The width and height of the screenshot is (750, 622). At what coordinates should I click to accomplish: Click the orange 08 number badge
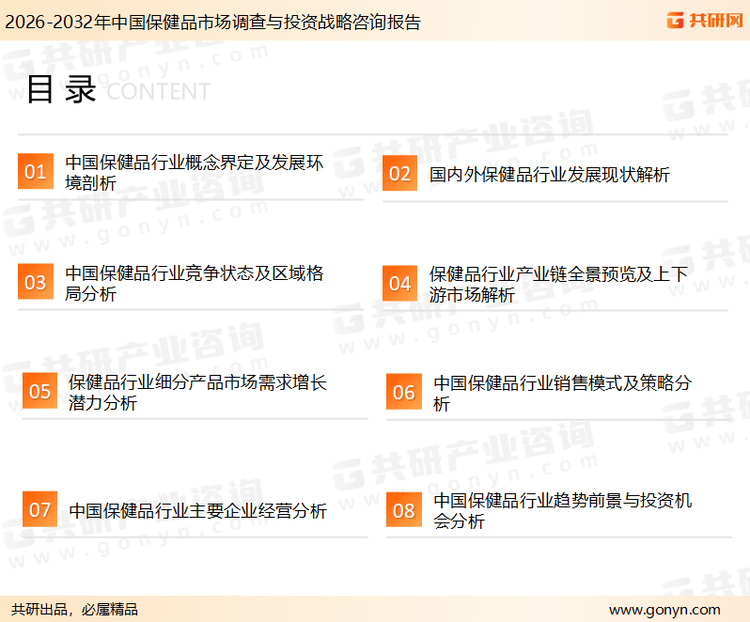404,510
